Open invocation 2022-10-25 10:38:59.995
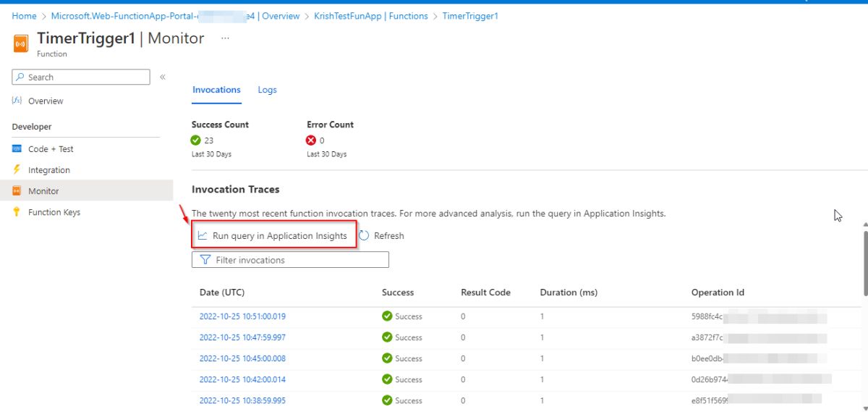This screenshot has width=868, height=412. click(242, 400)
